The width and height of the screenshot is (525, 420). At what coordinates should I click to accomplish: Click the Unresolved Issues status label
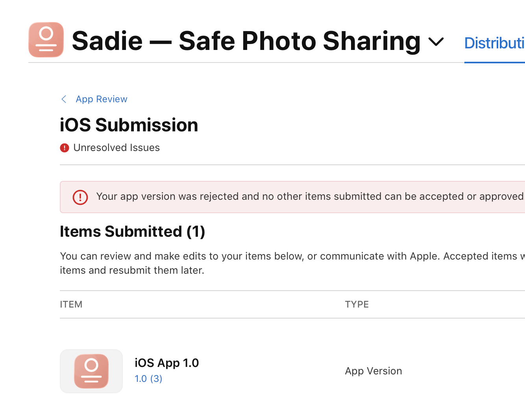pos(116,148)
